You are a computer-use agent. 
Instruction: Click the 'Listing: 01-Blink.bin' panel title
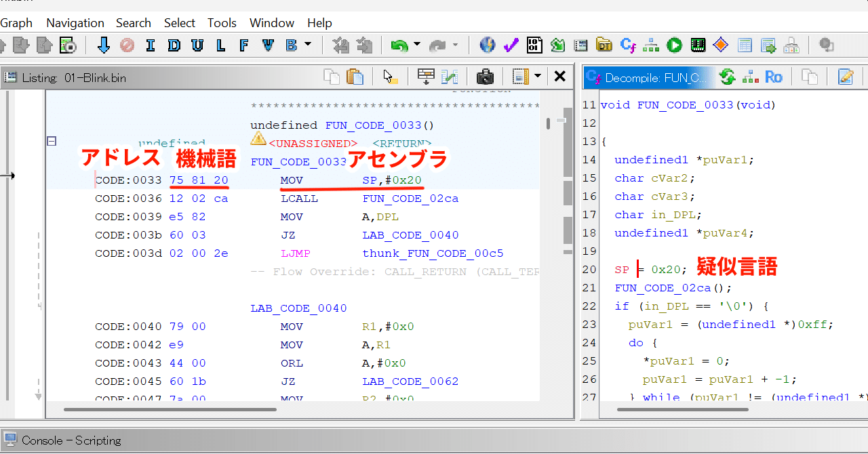[74, 78]
